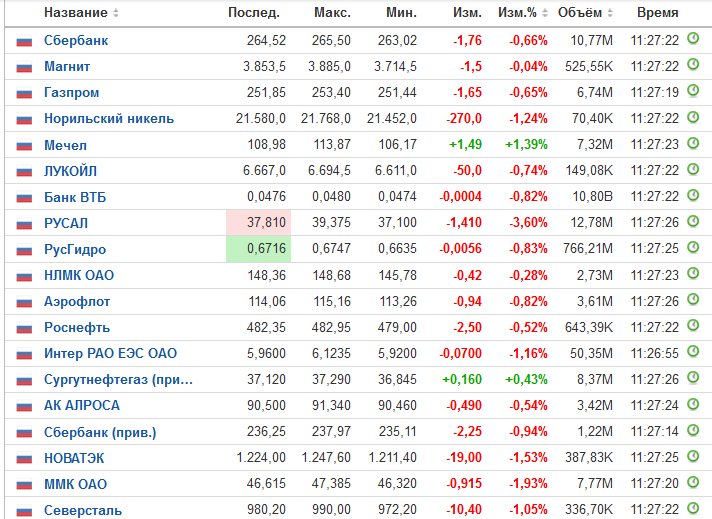Click the clock icon in the Интер РАО ЕЭС row
The image size is (712, 519).
pyautogui.click(x=693, y=351)
